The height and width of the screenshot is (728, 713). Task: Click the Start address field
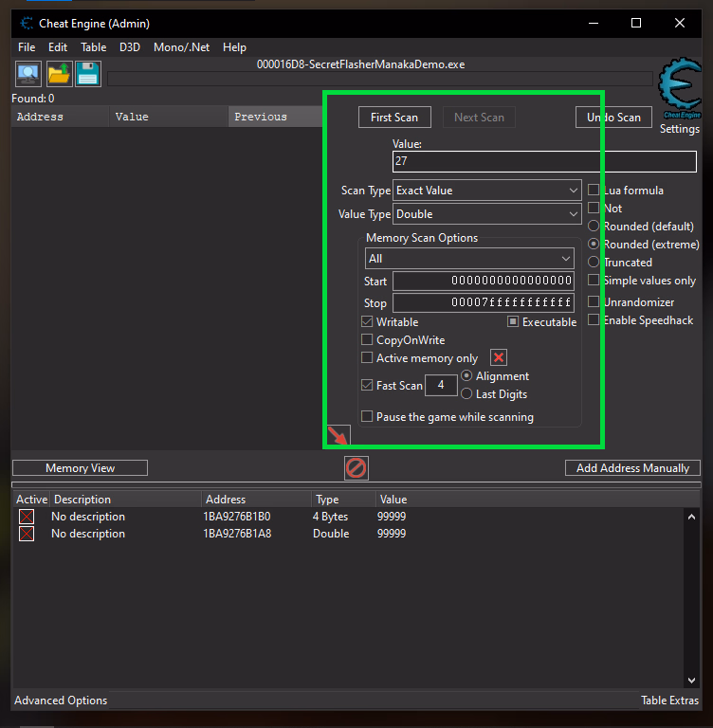coord(483,281)
